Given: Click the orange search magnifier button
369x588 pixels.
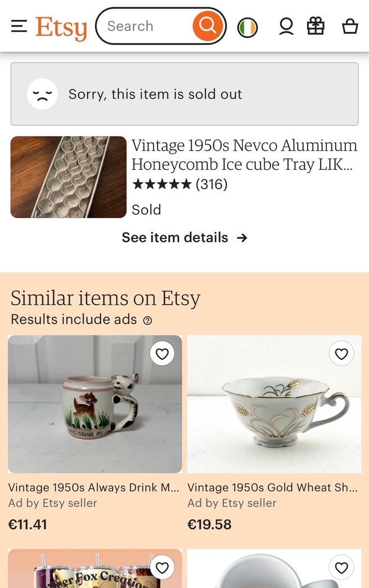Looking at the screenshot, I should pos(207,26).
